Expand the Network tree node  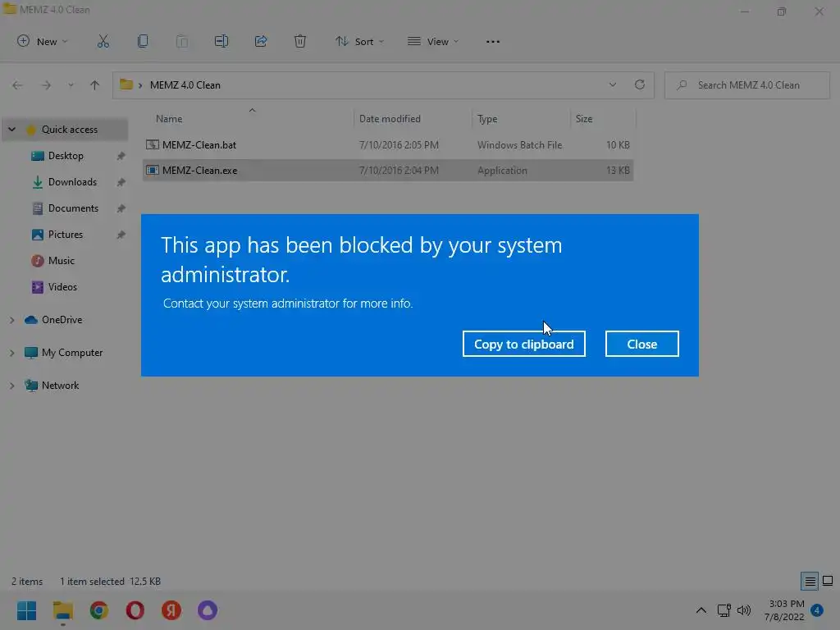(11, 386)
